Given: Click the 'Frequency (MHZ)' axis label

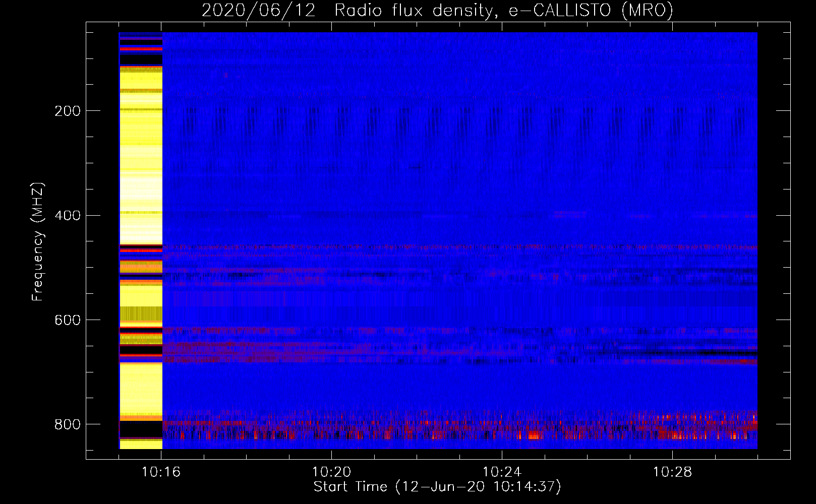Looking at the screenshot, I should pyautogui.click(x=37, y=242).
